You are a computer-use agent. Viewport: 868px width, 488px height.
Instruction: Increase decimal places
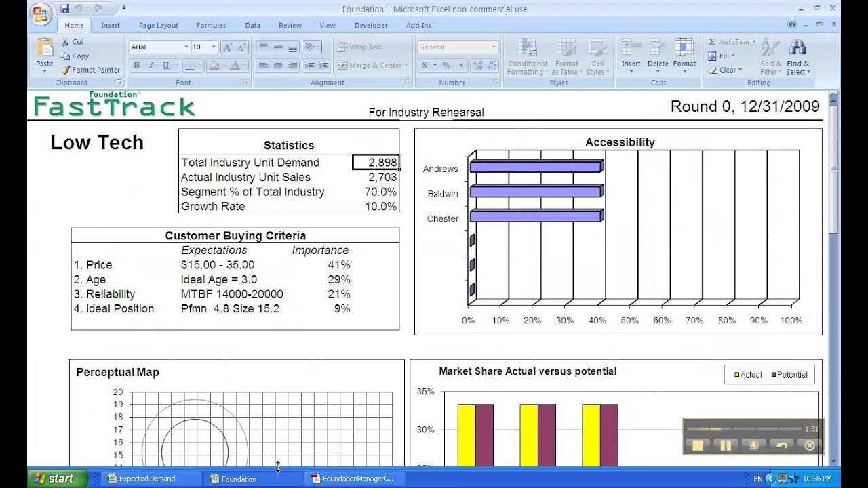point(477,66)
